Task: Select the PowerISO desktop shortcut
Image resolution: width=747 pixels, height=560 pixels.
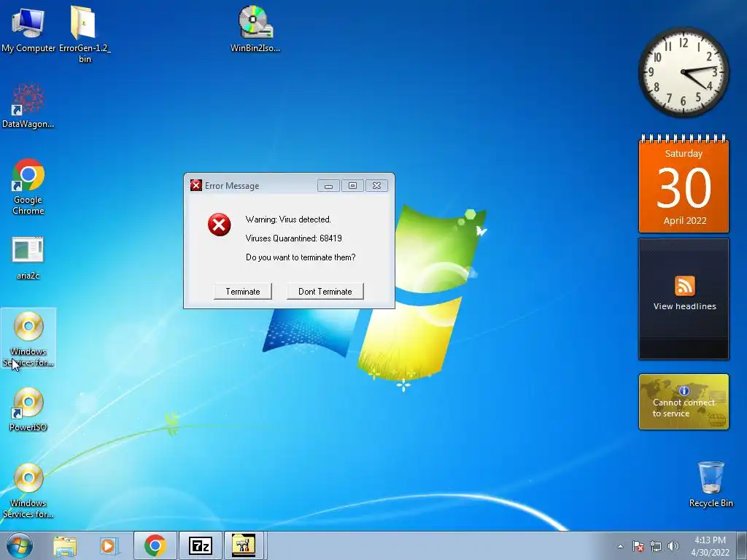Action: pos(28,408)
